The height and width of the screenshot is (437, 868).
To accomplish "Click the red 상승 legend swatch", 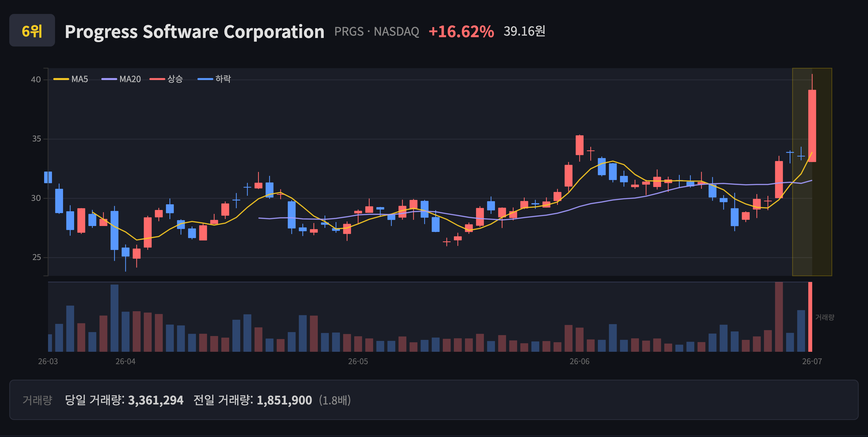I will (157, 79).
